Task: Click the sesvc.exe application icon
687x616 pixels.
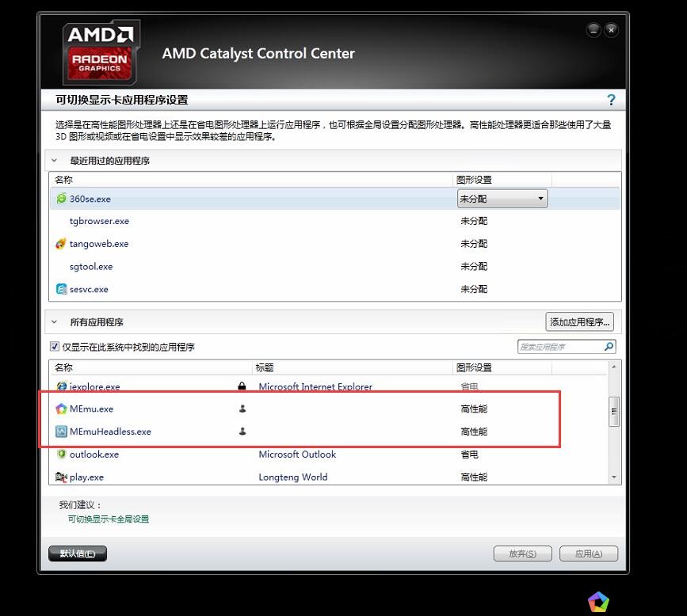Action: 61,289
